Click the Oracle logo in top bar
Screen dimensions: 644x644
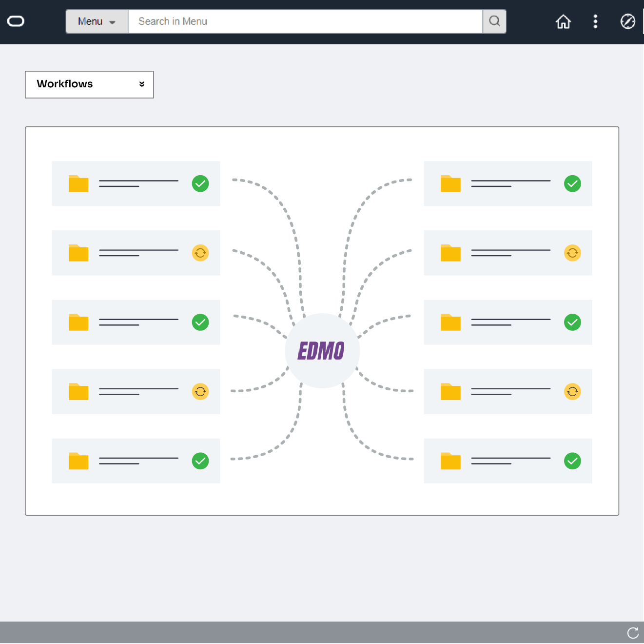pos(16,21)
